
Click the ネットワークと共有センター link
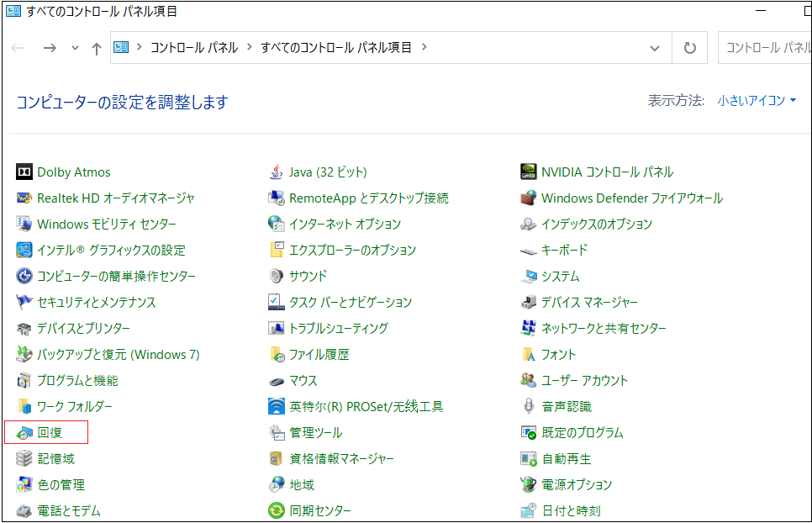pos(604,329)
